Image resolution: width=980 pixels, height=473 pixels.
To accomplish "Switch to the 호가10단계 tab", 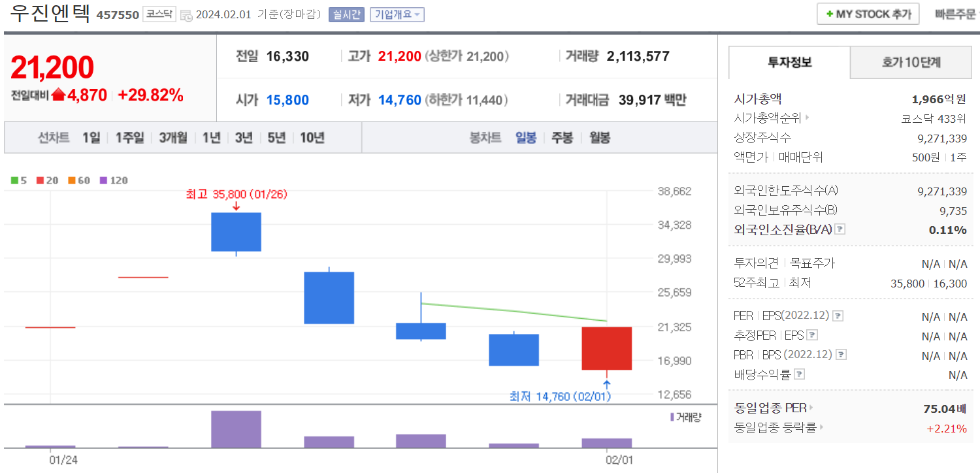I will [911, 63].
